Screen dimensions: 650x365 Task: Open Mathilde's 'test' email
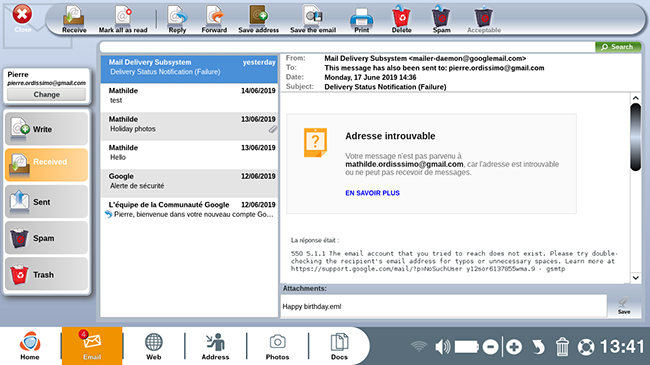tap(189, 97)
